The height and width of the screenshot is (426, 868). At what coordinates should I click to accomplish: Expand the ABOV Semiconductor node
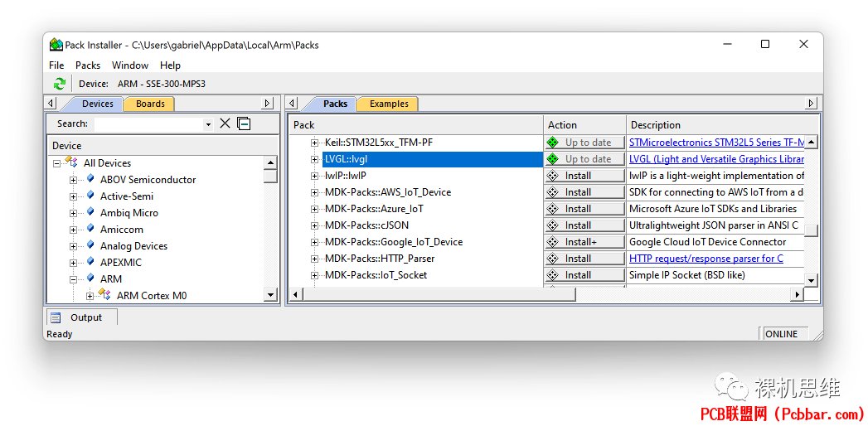73,181
